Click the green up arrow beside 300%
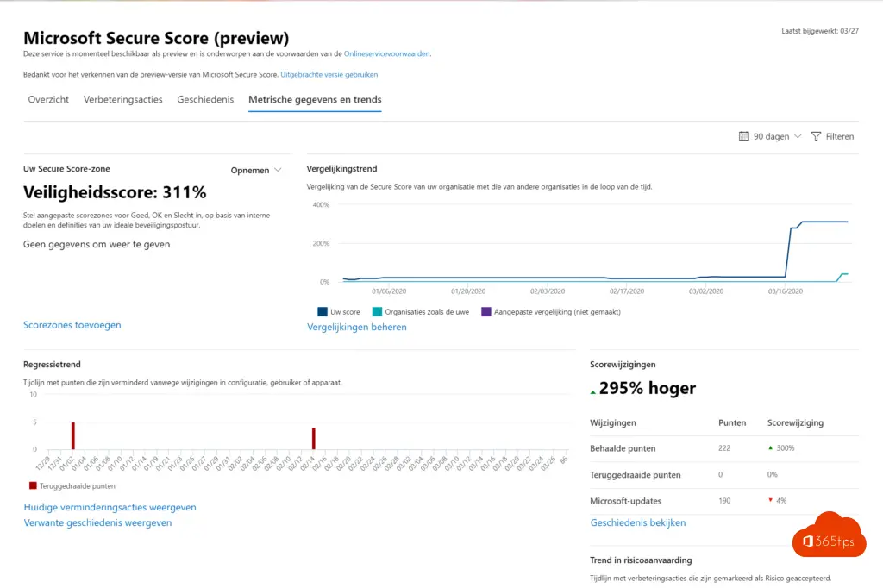The width and height of the screenshot is (883, 588). coord(770,447)
